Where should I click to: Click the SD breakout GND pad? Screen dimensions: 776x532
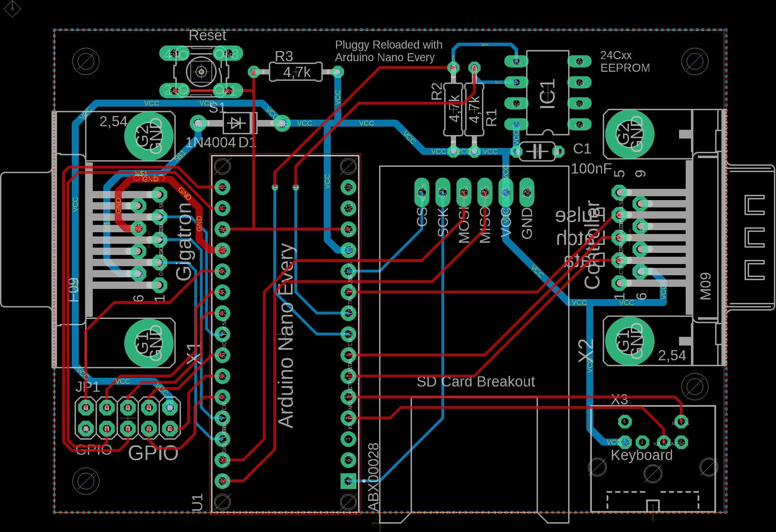tap(527, 192)
